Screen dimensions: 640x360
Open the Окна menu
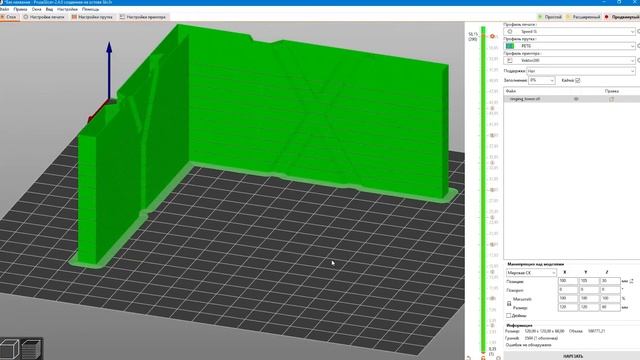pyautogui.click(x=36, y=9)
